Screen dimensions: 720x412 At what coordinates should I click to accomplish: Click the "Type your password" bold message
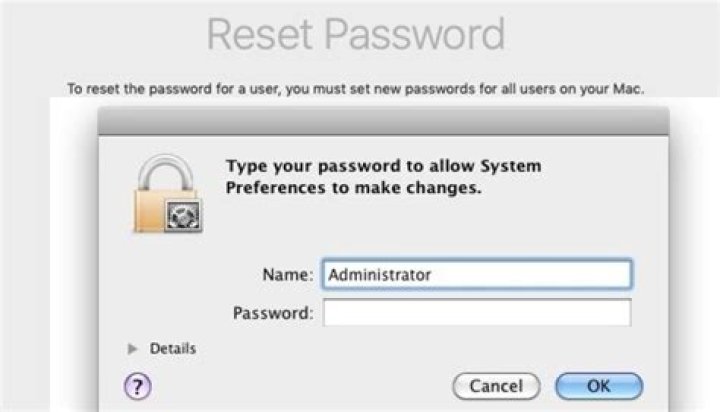click(384, 166)
